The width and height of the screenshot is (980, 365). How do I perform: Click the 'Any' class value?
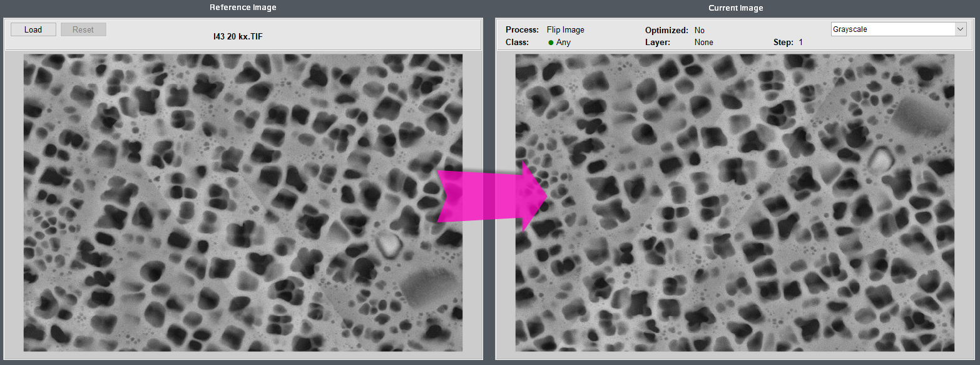pos(563,43)
